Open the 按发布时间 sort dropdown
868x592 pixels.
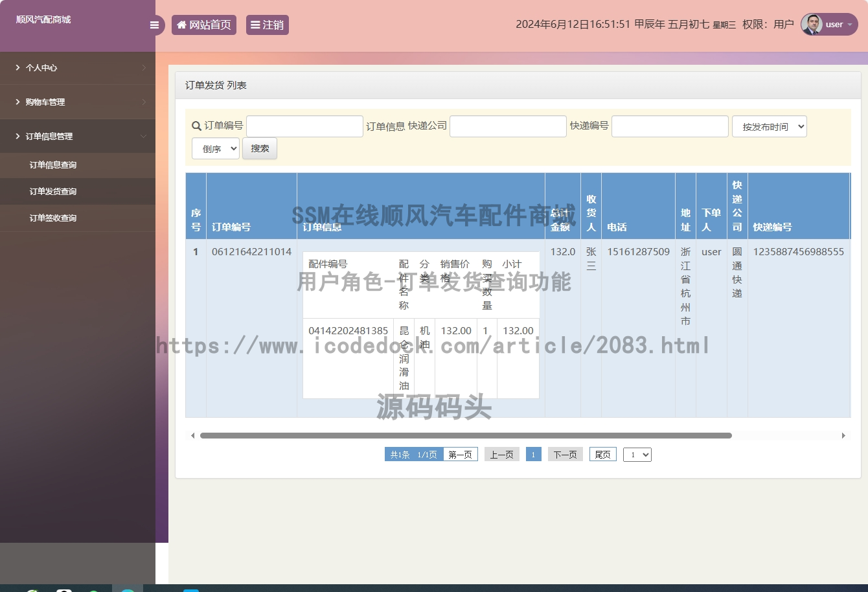(x=770, y=126)
